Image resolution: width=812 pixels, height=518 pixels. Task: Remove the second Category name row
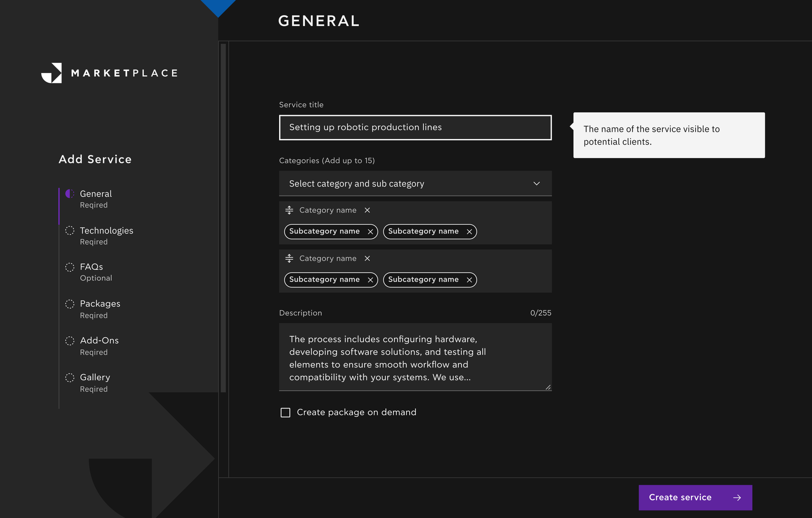coord(367,258)
